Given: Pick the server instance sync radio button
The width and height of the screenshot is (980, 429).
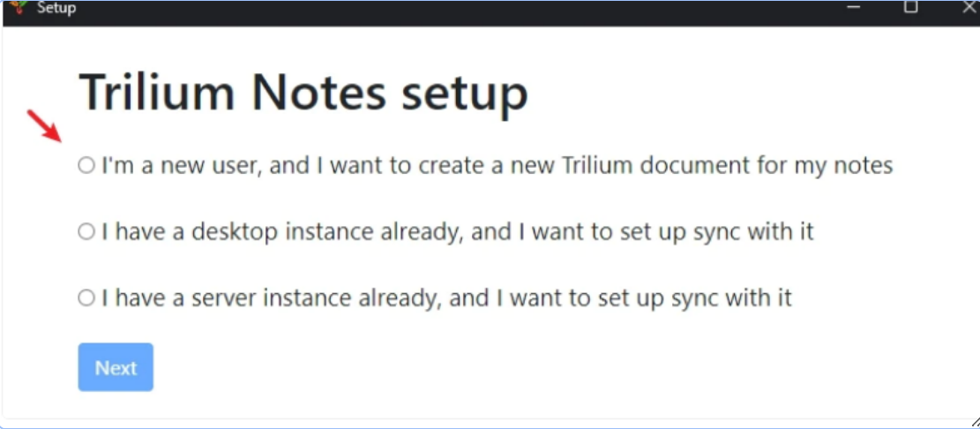Looking at the screenshot, I should click(86, 297).
